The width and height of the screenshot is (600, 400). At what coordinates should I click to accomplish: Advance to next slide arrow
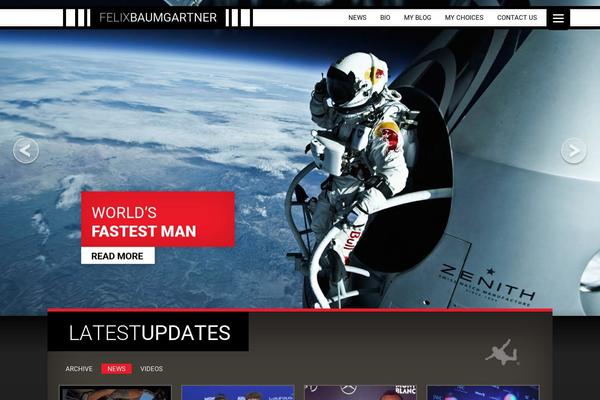click(574, 150)
